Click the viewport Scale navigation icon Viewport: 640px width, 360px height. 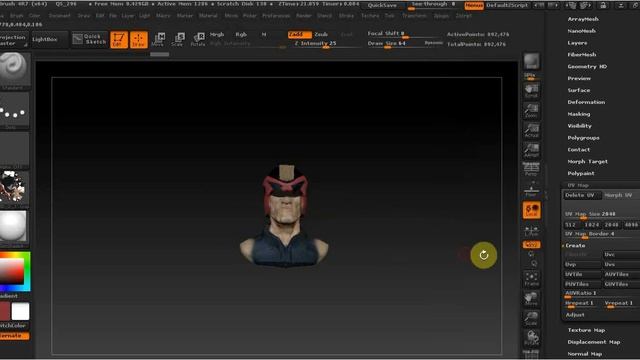point(531,318)
